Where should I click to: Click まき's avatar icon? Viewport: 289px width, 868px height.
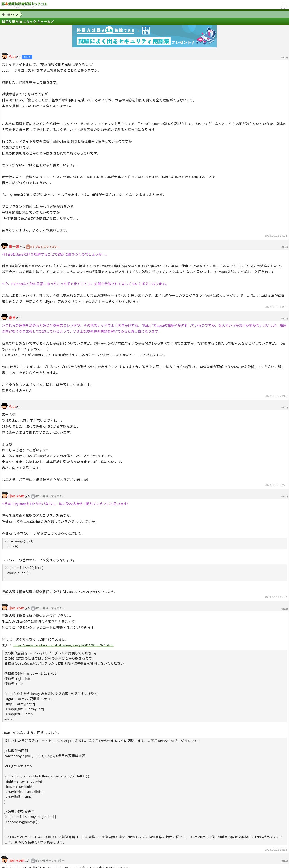click(x=4, y=317)
